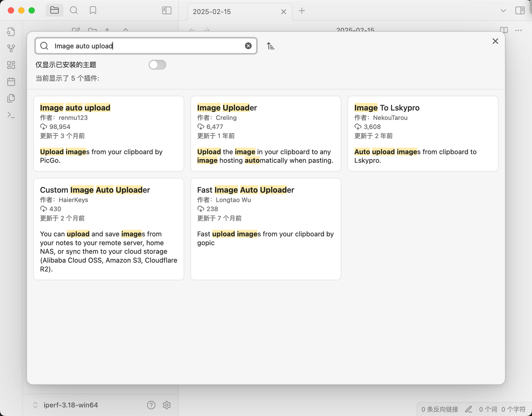This screenshot has width=532, height=416.
Task: Open the calendar icon in the left sidebar
Action: coord(11,82)
